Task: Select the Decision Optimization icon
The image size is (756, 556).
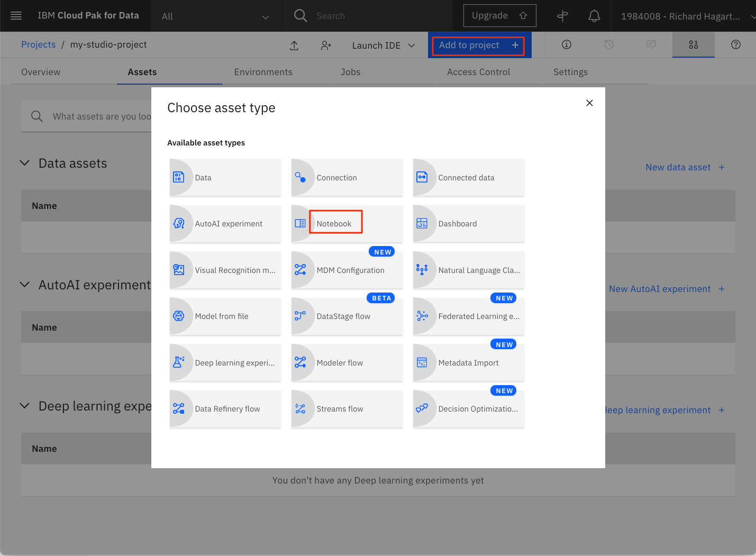Action: (422, 408)
